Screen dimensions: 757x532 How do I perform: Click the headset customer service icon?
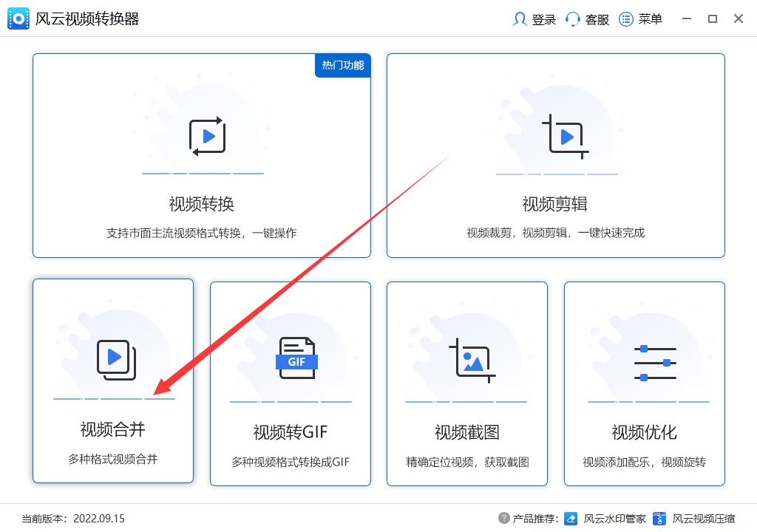[x=573, y=19]
